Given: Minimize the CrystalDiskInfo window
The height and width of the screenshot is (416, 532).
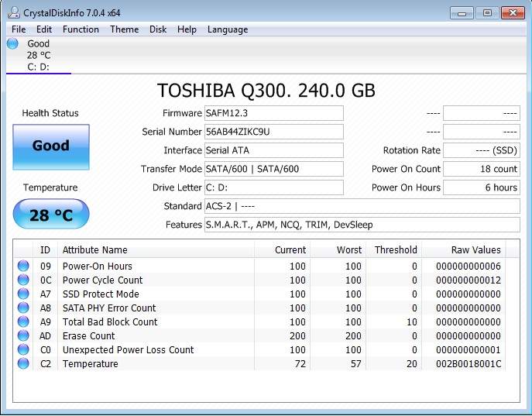Looking at the screenshot, I should 462,13.
